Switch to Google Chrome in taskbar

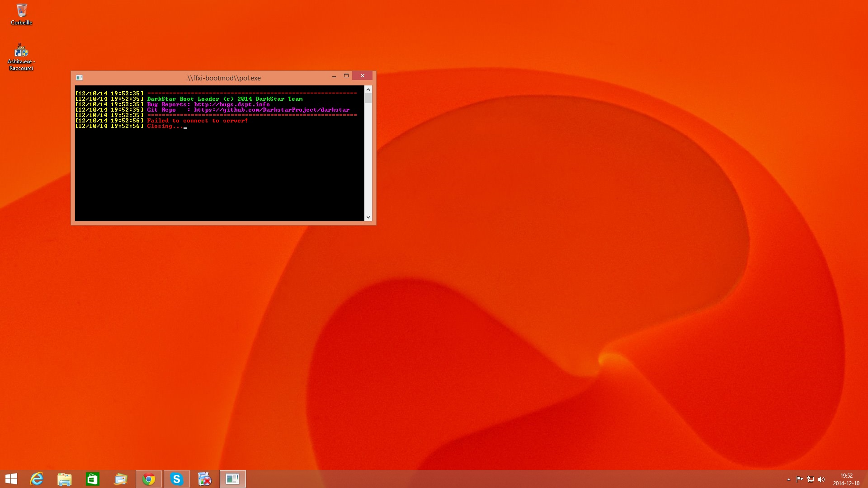(x=148, y=479)
